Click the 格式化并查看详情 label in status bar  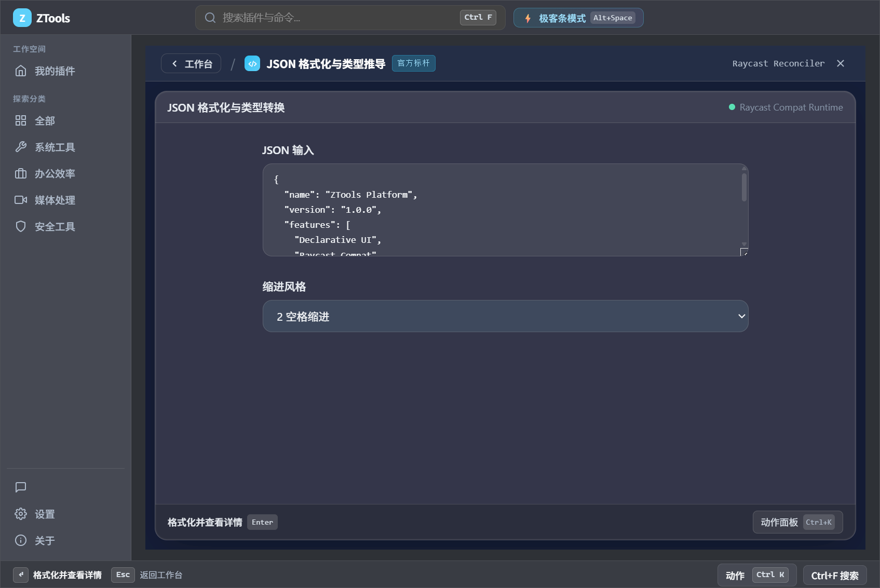[x=67, y=575]
